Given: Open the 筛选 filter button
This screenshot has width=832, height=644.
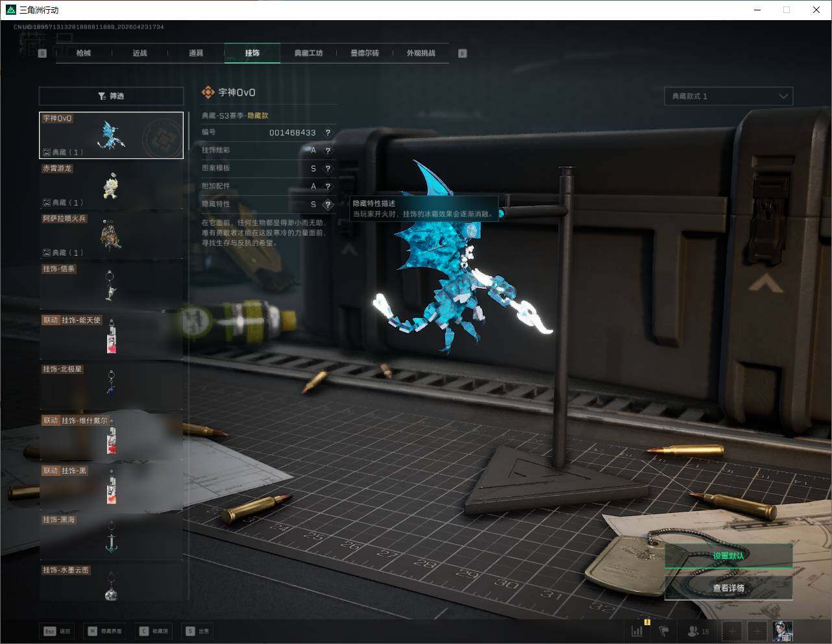Looking at the screenshot, I should (x=111, y=96).
